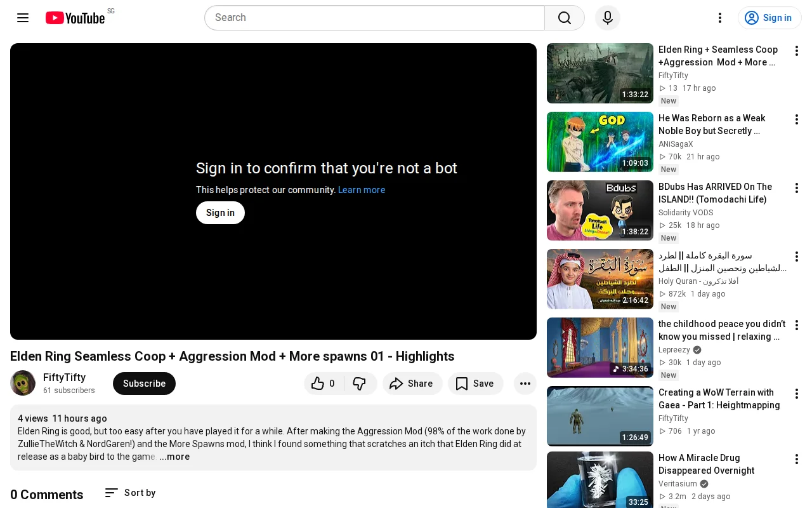Click '4 views 11 hours ago' text

62,418
